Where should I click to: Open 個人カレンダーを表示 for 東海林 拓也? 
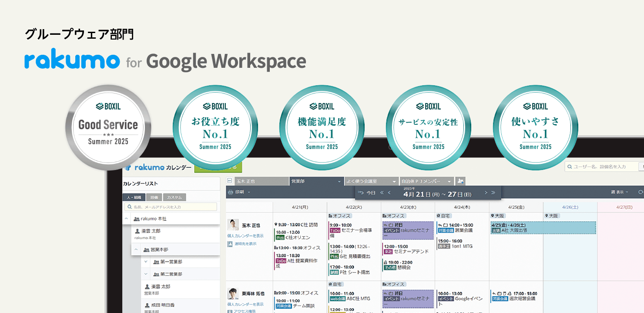[x=245, y=304]
